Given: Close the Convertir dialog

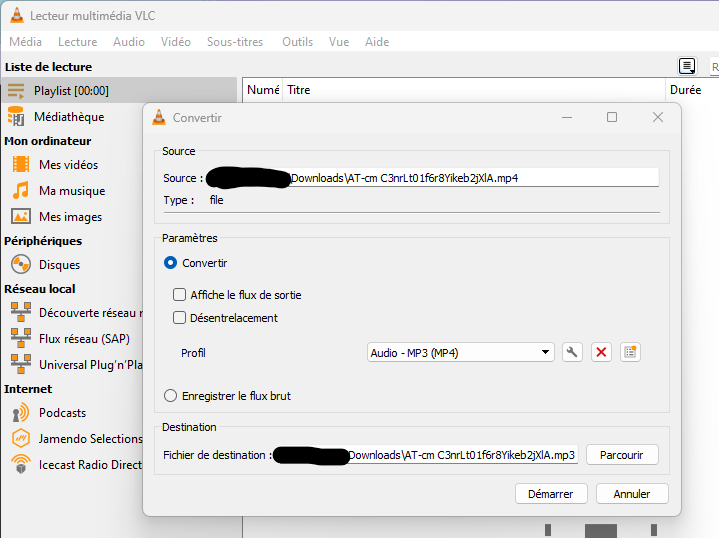Looking at the screenshot, I should tap(658, 117).
